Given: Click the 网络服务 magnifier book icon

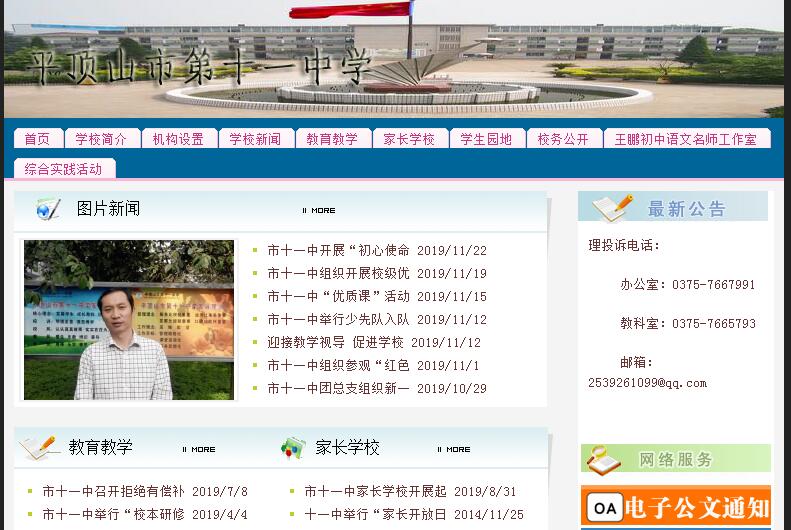Looking at the screenshot, I should click(x=604, y=460).
